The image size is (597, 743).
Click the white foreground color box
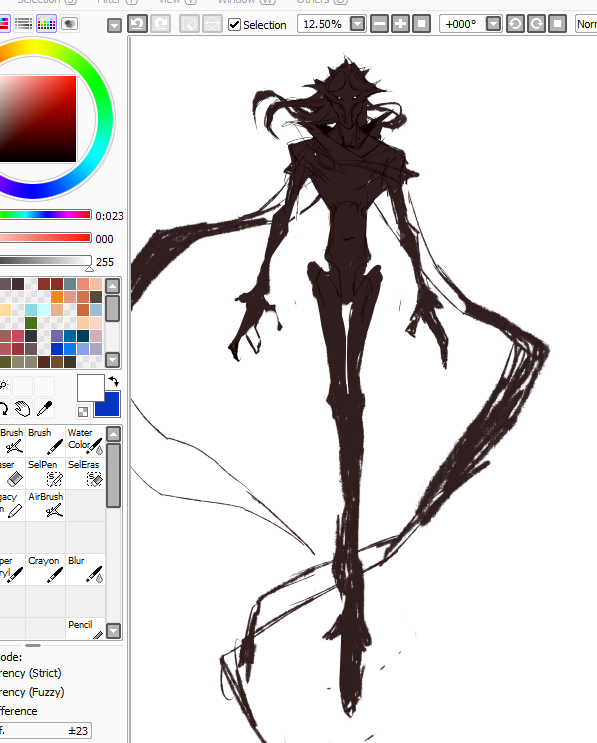click(90, 388)
